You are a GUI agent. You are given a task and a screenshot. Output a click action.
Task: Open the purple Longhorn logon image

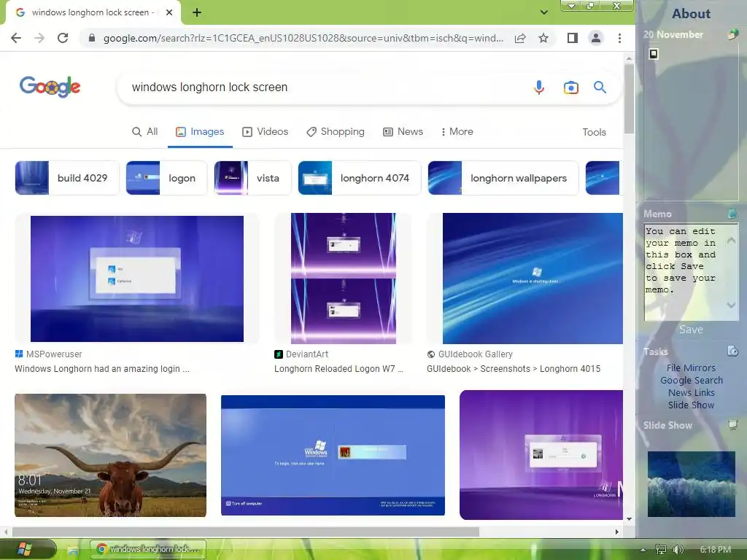(x=541, y=455)
